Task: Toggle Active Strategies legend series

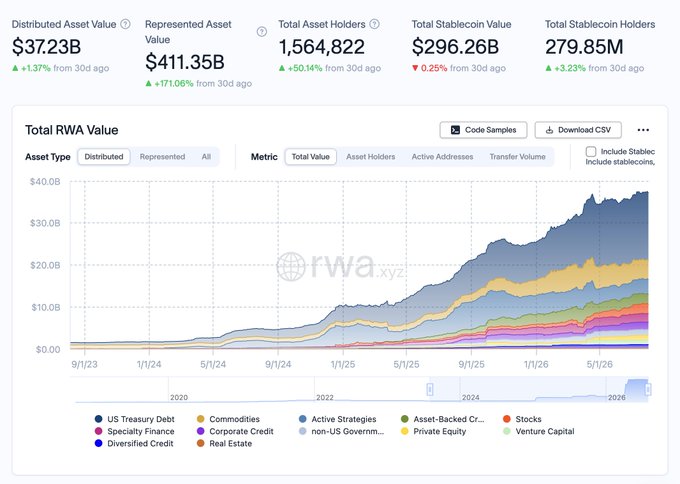Action: click(337, 419)
